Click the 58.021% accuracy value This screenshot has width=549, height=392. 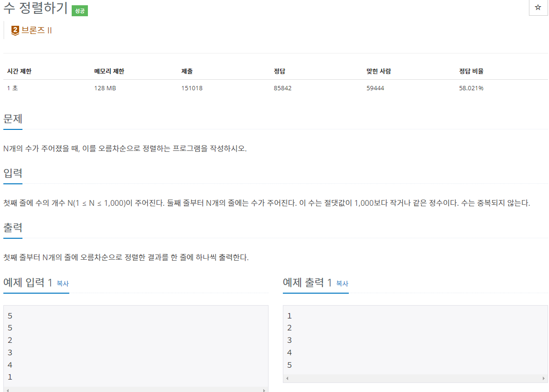(471, 88)
